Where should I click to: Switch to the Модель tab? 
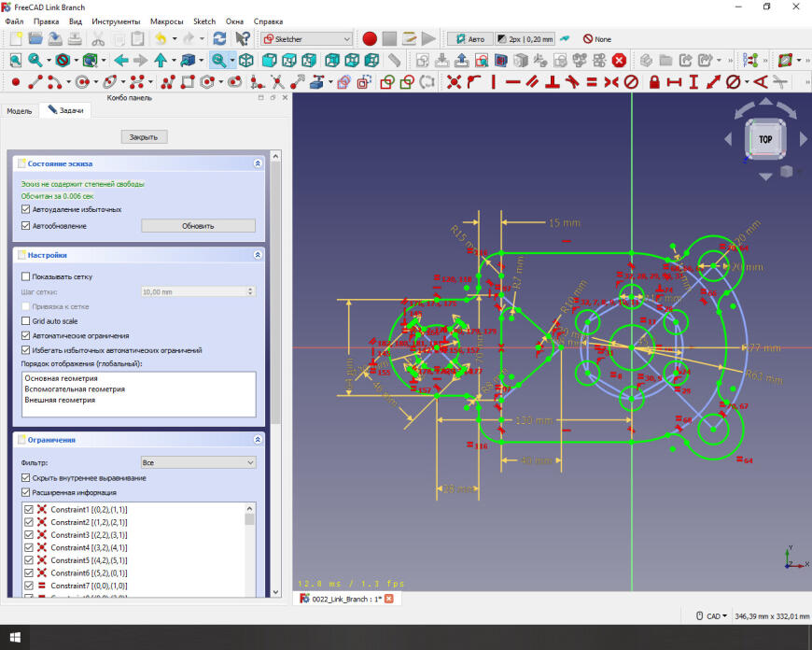click(19, 110)
